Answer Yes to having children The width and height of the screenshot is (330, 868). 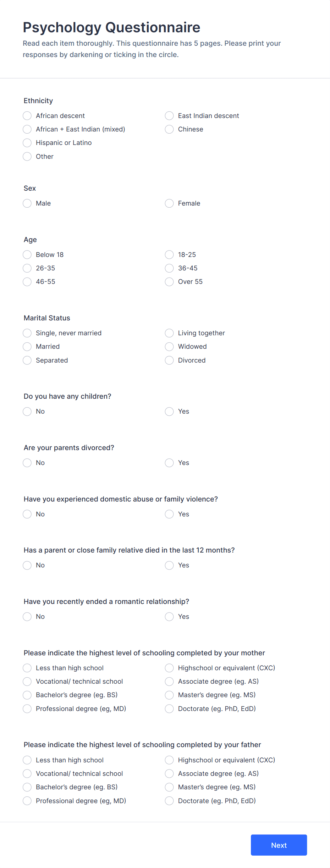pyautogui.click(x=169, y=411)
